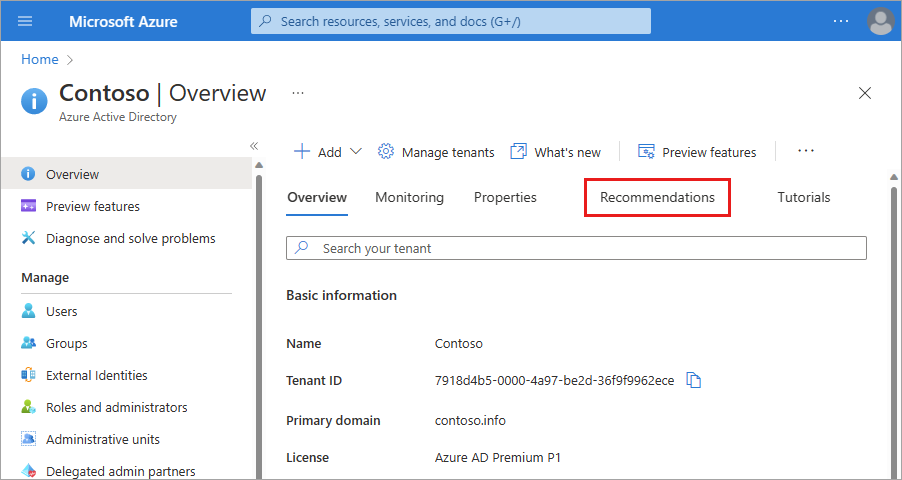902x480 pixels.
Task: Switch to the Tutorials tab
Action: click(x=804, y=197)
